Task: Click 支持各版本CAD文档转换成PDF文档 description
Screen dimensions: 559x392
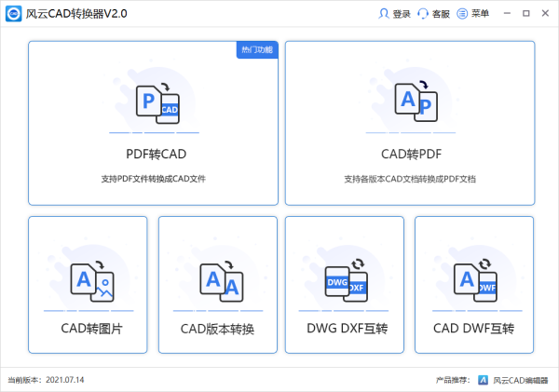Action: coord(410,179)
